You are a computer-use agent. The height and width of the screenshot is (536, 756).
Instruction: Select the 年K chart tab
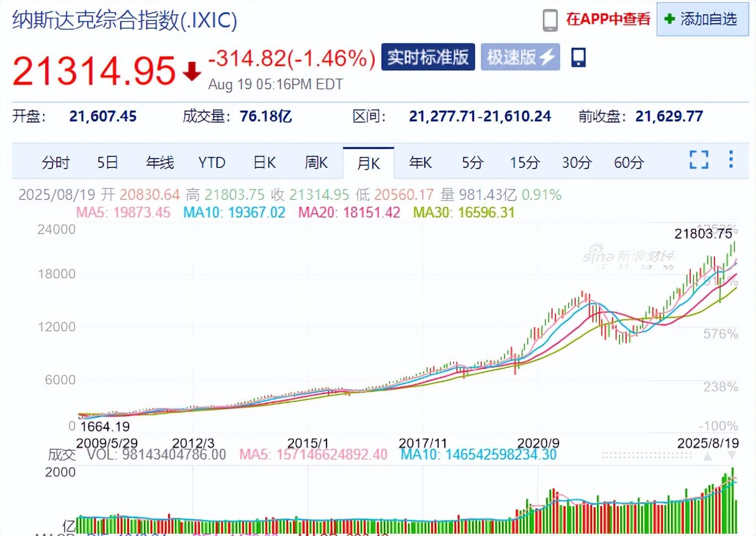pyautogui.click(x=420, y=162)
